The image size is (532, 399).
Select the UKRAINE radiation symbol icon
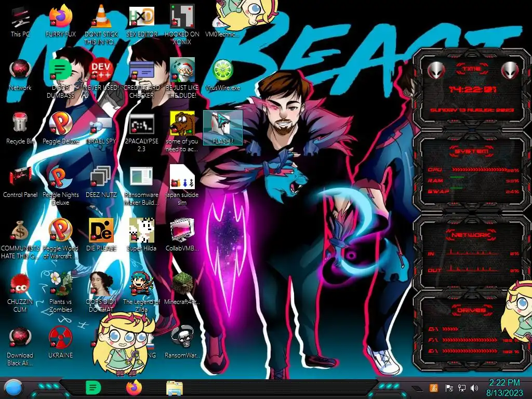tap(60, 342)
